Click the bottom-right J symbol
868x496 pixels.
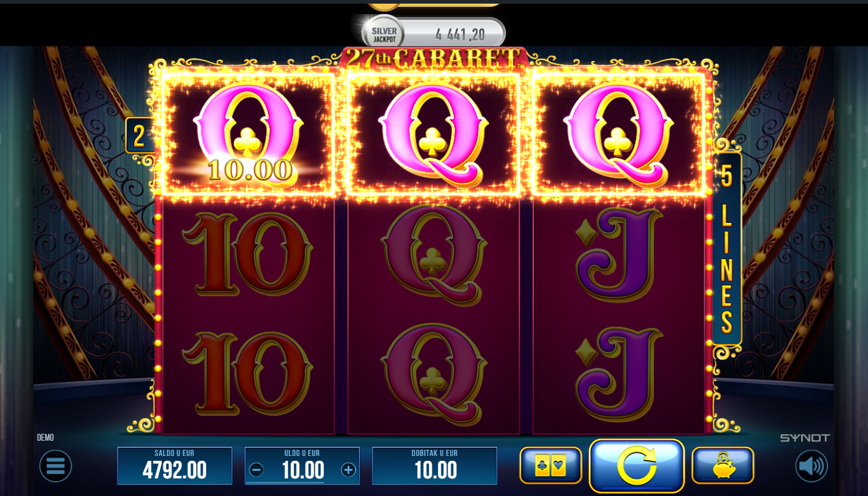619,373
